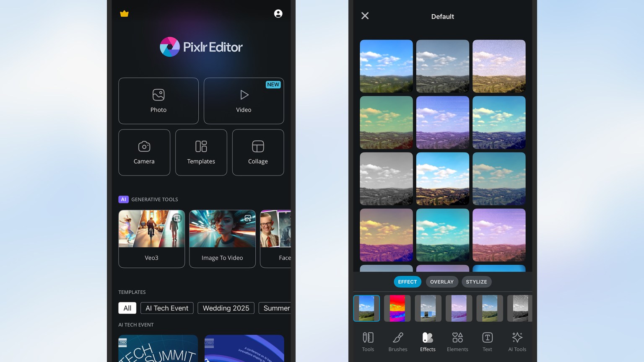Open the Tools panel

click(368, 341)
